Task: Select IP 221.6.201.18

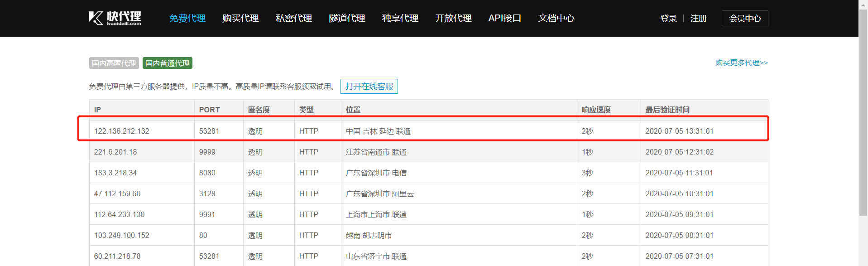Action: (x=115, y=152)
